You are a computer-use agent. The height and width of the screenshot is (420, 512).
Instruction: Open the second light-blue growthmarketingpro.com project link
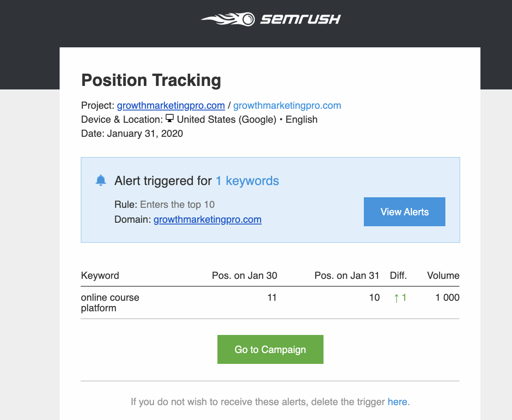point(287,105)
